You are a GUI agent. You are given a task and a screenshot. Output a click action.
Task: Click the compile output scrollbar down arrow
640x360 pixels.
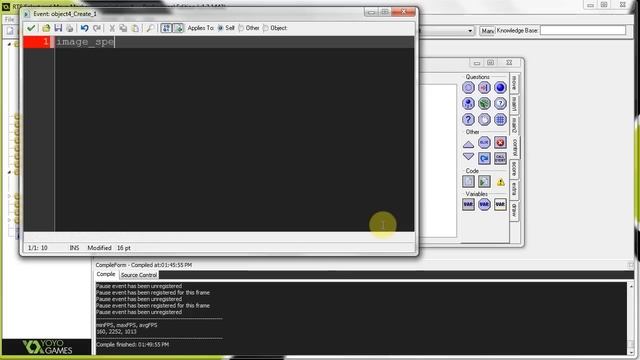coord(631,351)
